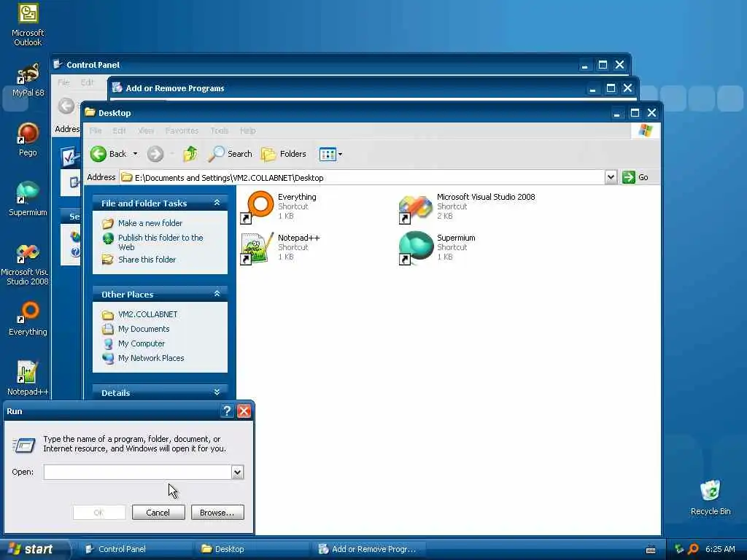
Task: Select Supermium shortcut on the desktop
Action: 28,199
